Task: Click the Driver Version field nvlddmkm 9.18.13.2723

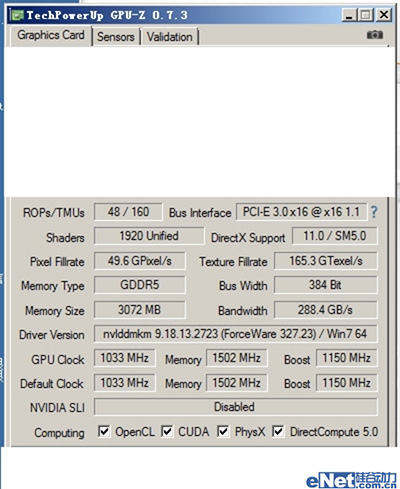Action: [x=236, y=334]
